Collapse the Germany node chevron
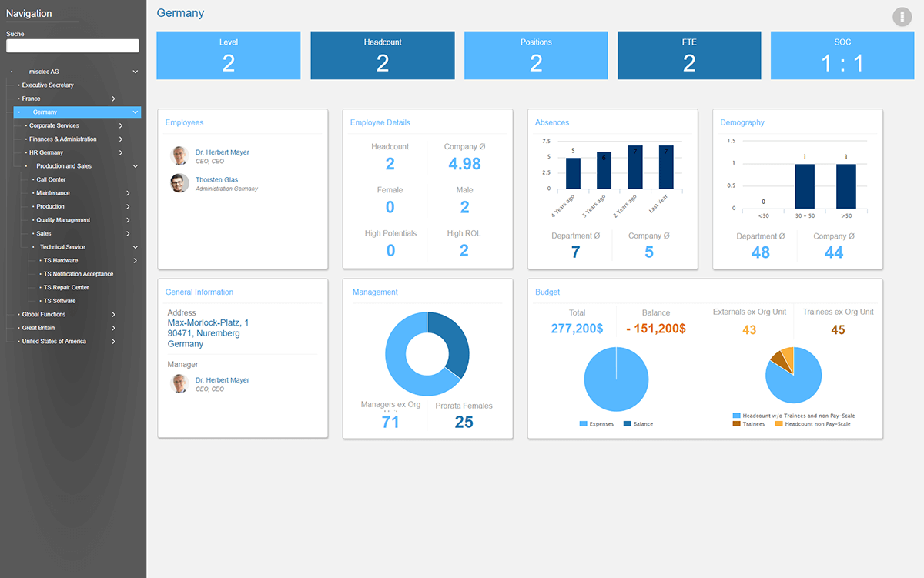 [136, 112]
